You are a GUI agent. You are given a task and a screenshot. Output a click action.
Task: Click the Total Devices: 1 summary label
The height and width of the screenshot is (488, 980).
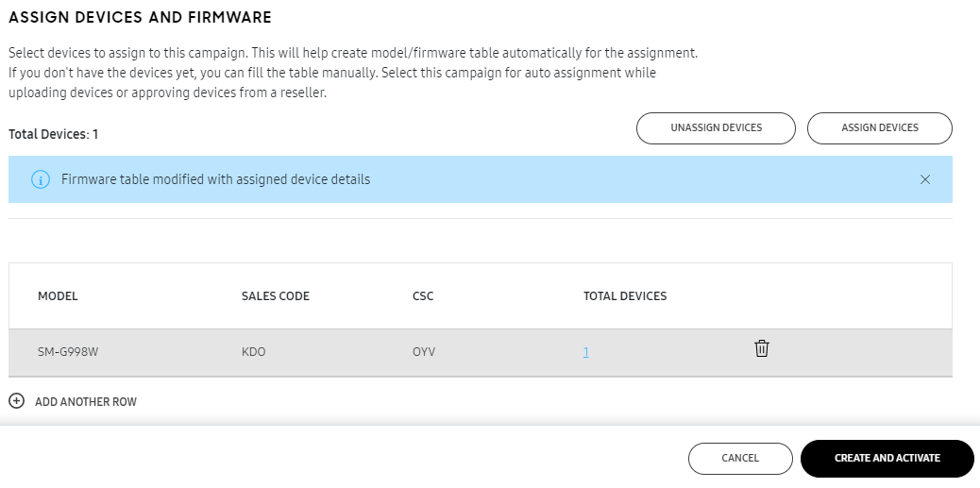click(53, 134)
